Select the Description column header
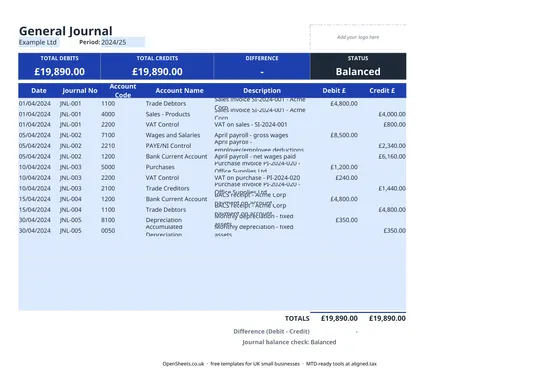 point(262,91)
